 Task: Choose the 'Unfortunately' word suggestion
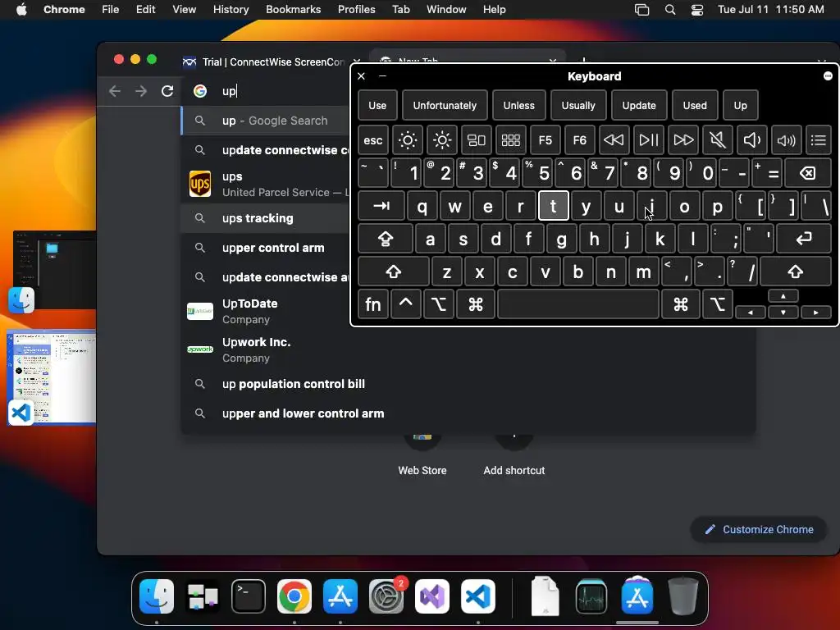[x=445, y=106]
